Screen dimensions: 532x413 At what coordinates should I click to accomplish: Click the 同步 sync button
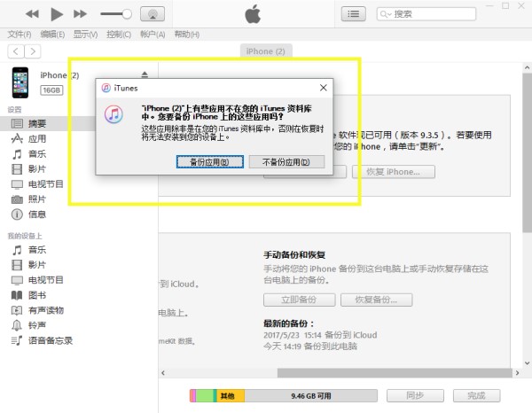click(x=415, y=395)
